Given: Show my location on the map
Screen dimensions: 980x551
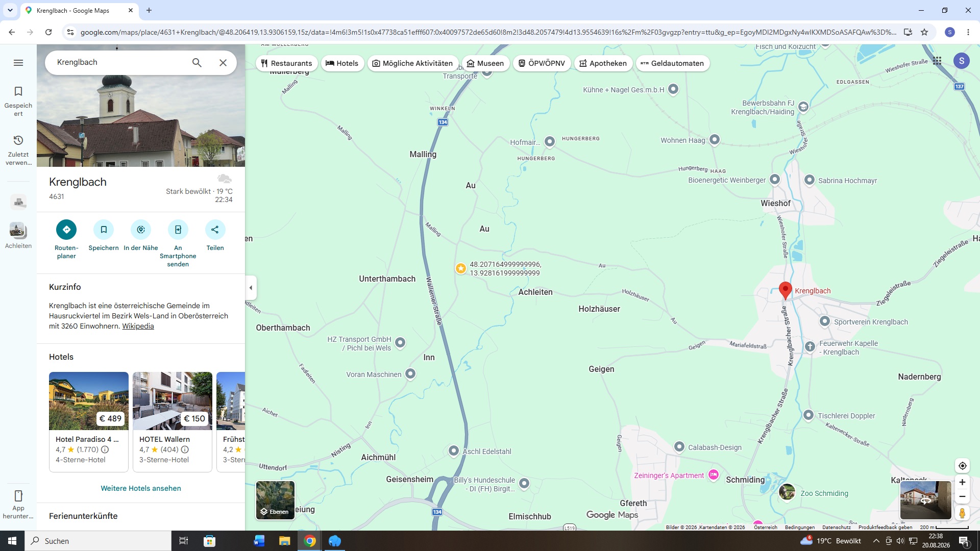Looking at the screenshot, I should point(962,466).
